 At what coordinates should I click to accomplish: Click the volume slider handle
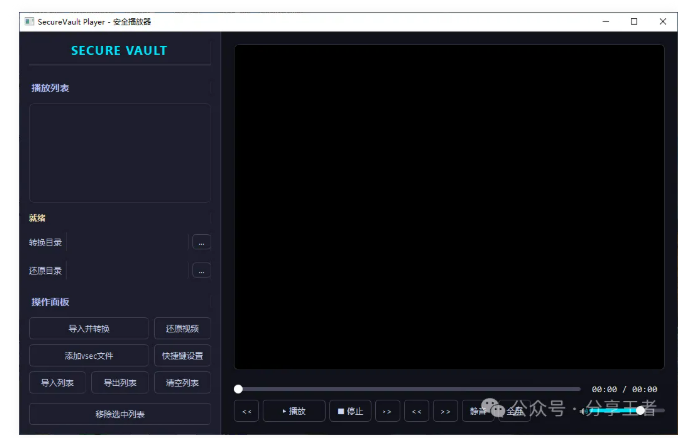click(x=640, y=410)
